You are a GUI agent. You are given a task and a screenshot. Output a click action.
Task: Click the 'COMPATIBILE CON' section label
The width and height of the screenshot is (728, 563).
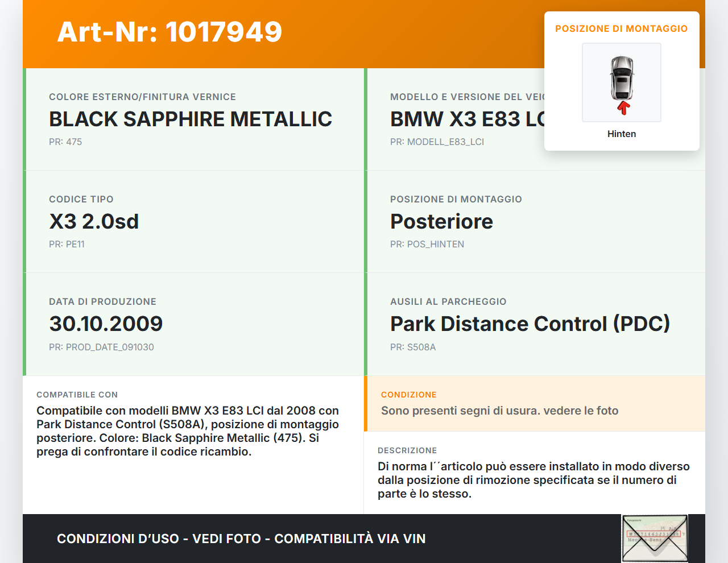[x=77, y=395]
